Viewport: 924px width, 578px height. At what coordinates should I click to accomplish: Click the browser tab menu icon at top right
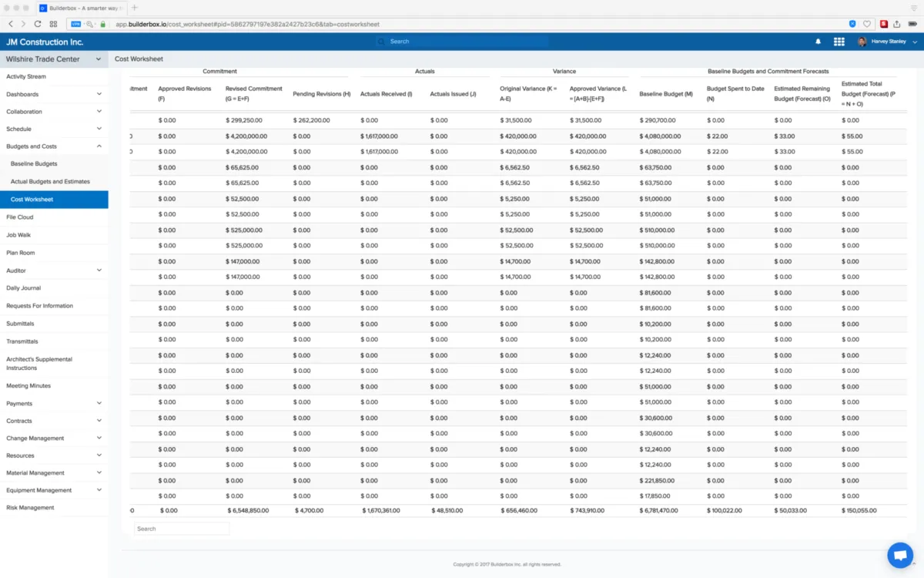coord(913,7)
